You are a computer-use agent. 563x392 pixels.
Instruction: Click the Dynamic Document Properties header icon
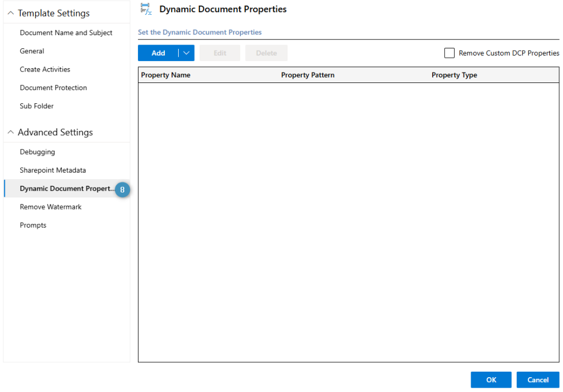pos(145,9)
